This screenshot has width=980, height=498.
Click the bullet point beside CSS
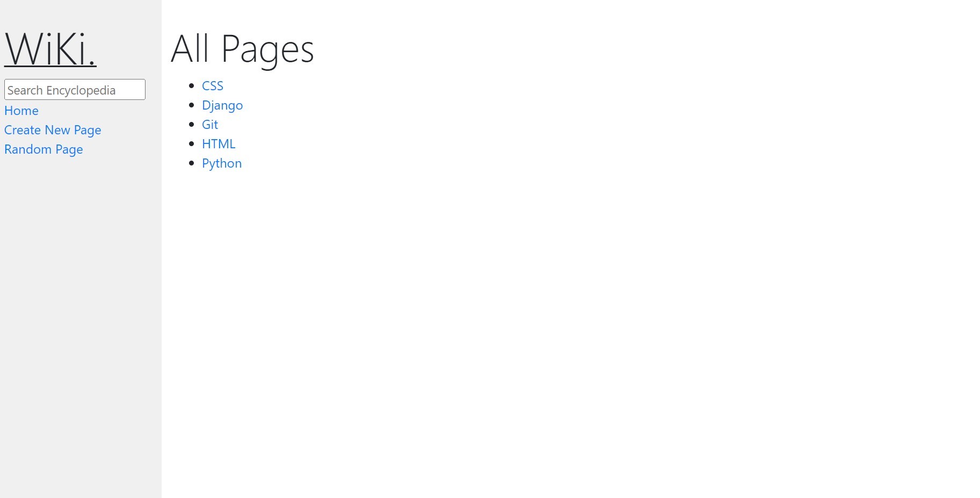[192, 86]
